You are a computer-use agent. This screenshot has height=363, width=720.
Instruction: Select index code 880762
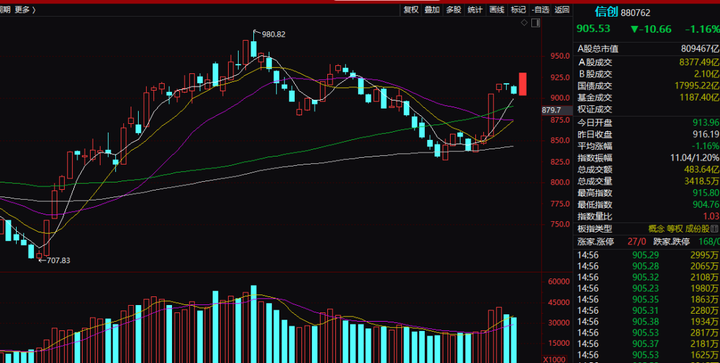coord(636,13)
